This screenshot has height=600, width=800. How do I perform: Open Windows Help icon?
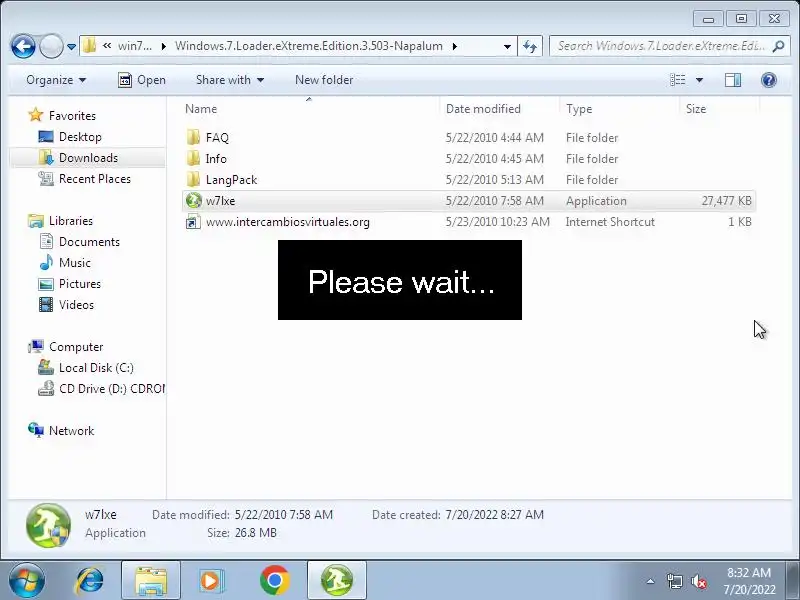click(768, 80)
